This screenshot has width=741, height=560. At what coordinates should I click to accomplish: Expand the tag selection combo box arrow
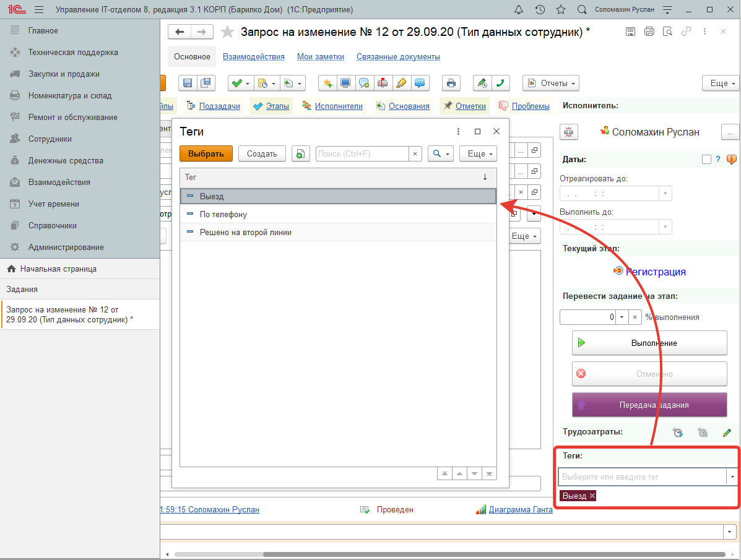[732, 477]
